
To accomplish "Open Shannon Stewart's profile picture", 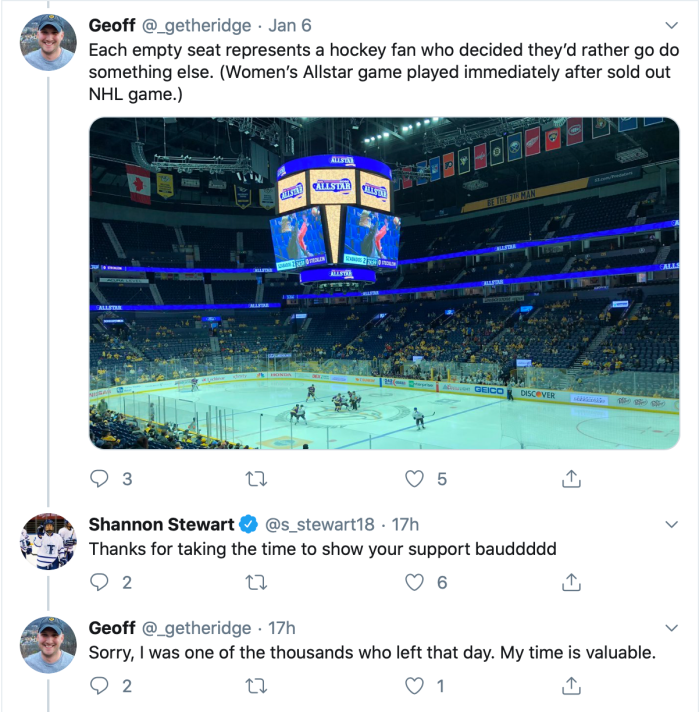I will 48,542.
